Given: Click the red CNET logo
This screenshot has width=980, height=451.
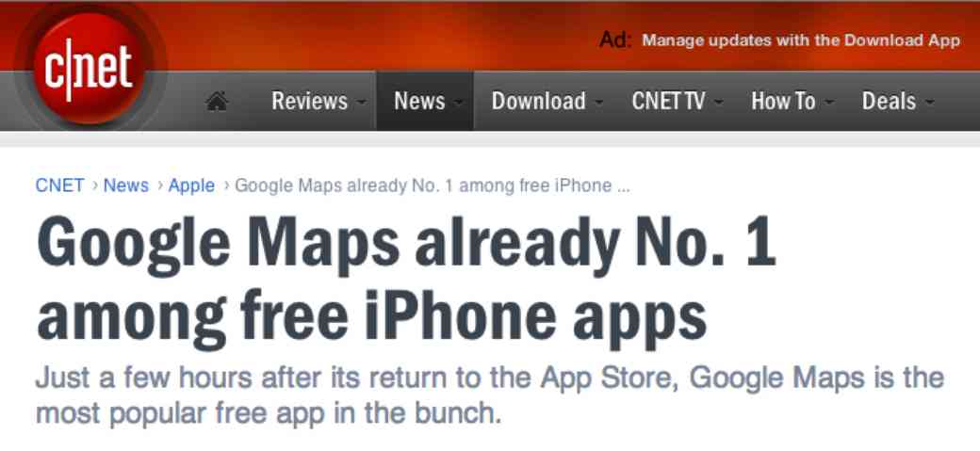Looking at the screenshot, I should coord(89,67).
